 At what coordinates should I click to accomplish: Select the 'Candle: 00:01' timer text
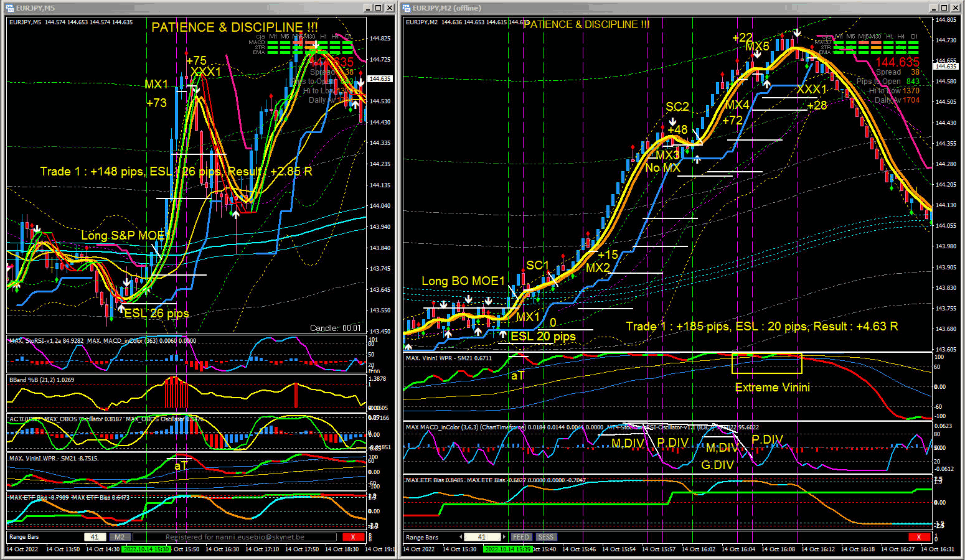335,328
